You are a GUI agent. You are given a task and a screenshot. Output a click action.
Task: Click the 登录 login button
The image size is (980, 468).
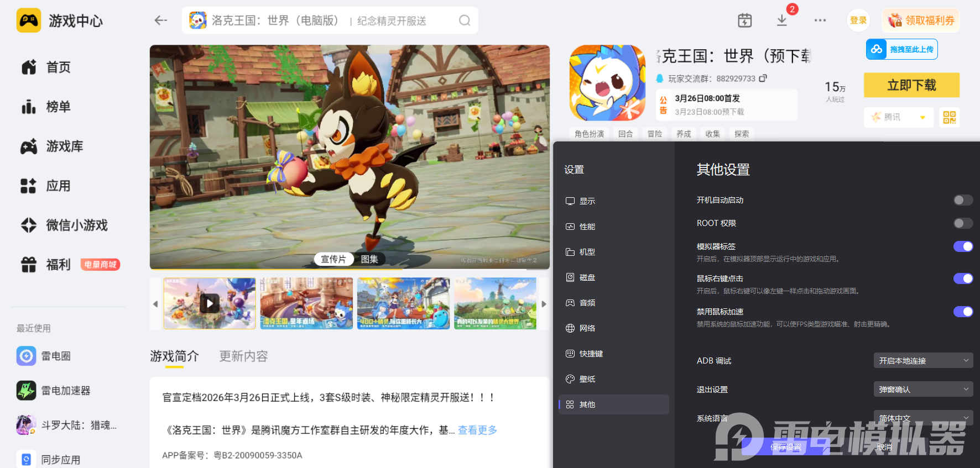[858, 20]
